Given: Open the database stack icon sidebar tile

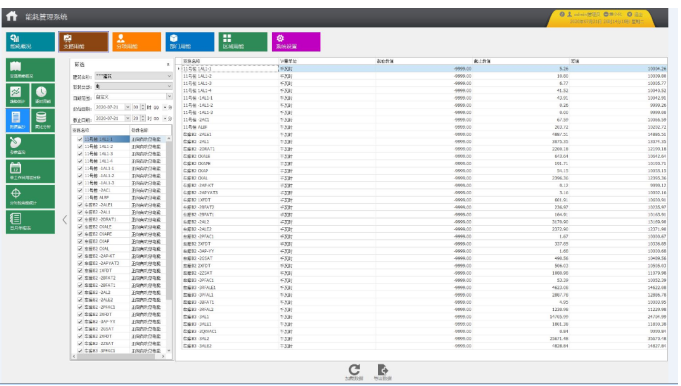Looking at the screenshot, I should pos(43,120).
